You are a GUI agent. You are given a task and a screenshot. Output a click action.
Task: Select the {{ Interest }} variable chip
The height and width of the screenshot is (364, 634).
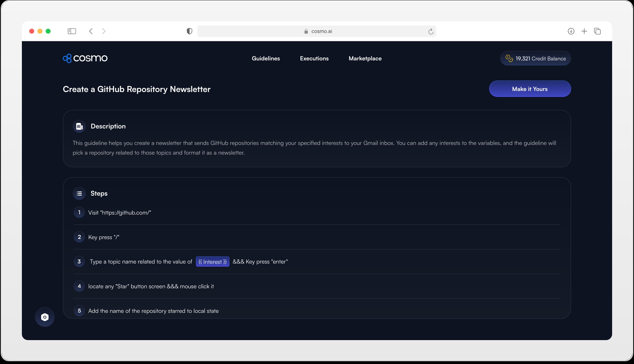pos(212,262)
